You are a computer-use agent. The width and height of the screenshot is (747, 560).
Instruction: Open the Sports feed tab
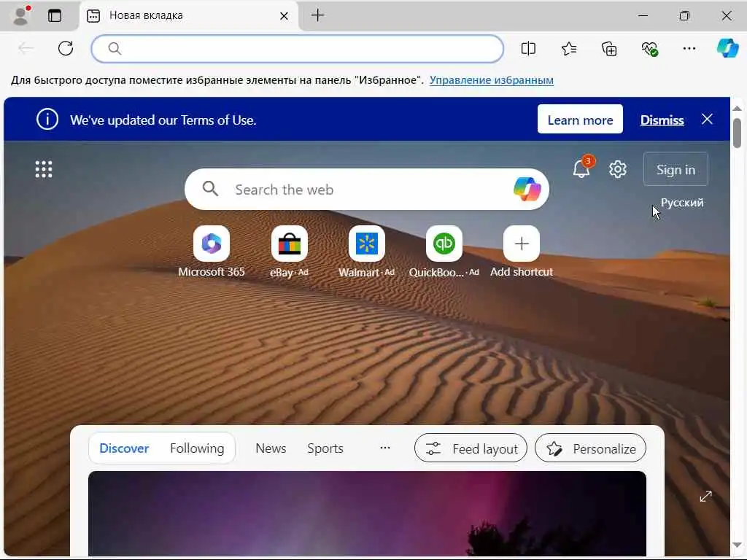(325, 448)
